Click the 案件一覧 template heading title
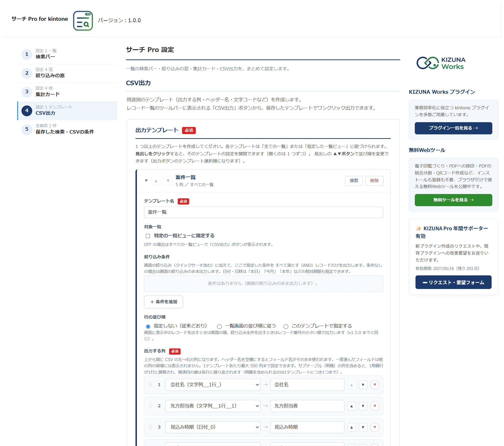The image size is (504, 446). tap(185, 177)
